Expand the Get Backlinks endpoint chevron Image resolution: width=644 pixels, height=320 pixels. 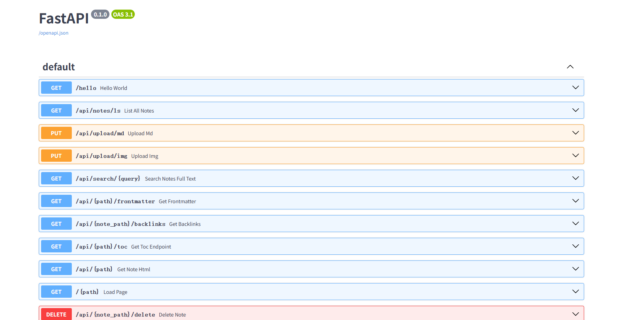576,224
